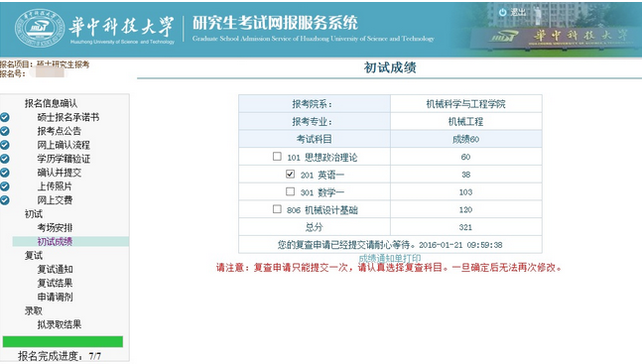642x364 pixels.
Task: Click the power icon beside 退出
Action: click(x=502, y=13)
